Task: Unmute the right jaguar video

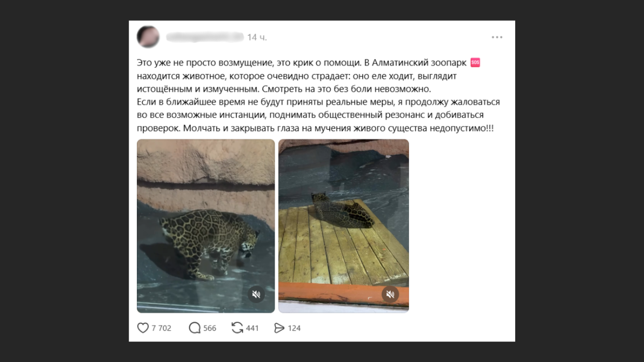Action: (x=390, y=295)
